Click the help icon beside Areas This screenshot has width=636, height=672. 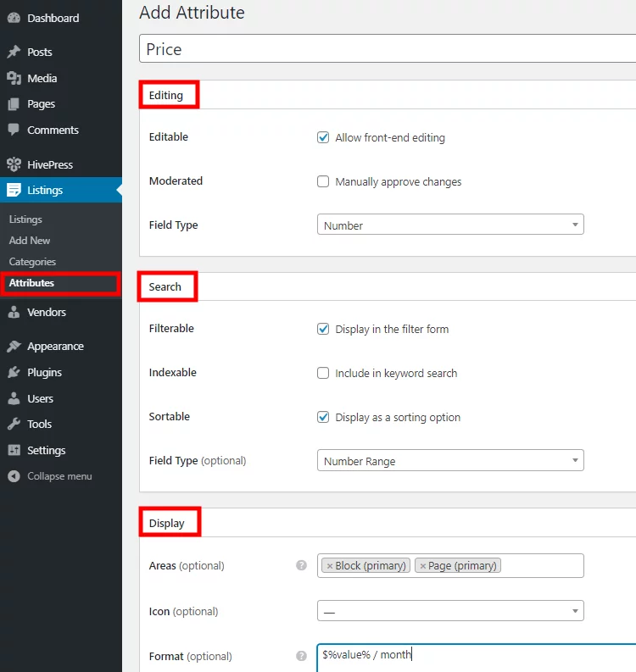click(x=302, y=565)
